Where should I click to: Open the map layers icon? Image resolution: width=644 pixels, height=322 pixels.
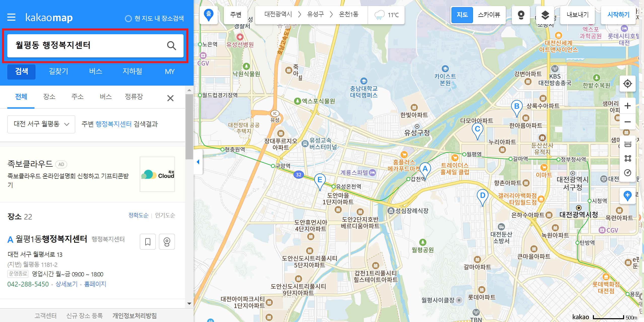545,15
